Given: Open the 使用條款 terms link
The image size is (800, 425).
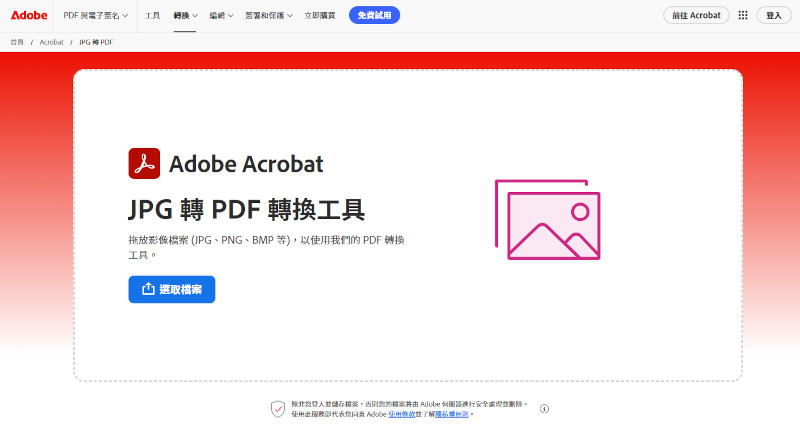Looking at the screenshot, I should coord(402,414).
